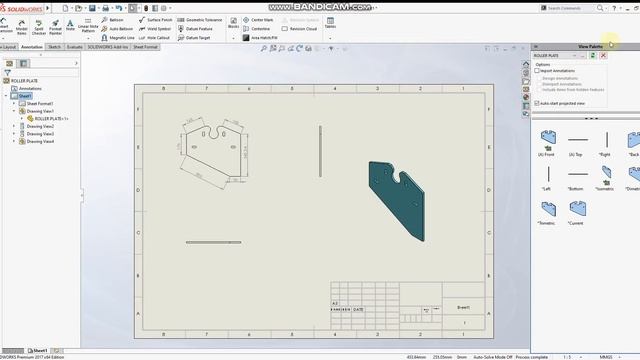Select the Format Painter tool

click(56, 27)
